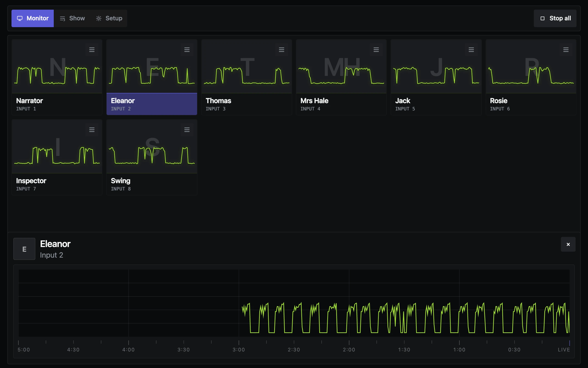Open the Inspector card hamburger menu

92,130
